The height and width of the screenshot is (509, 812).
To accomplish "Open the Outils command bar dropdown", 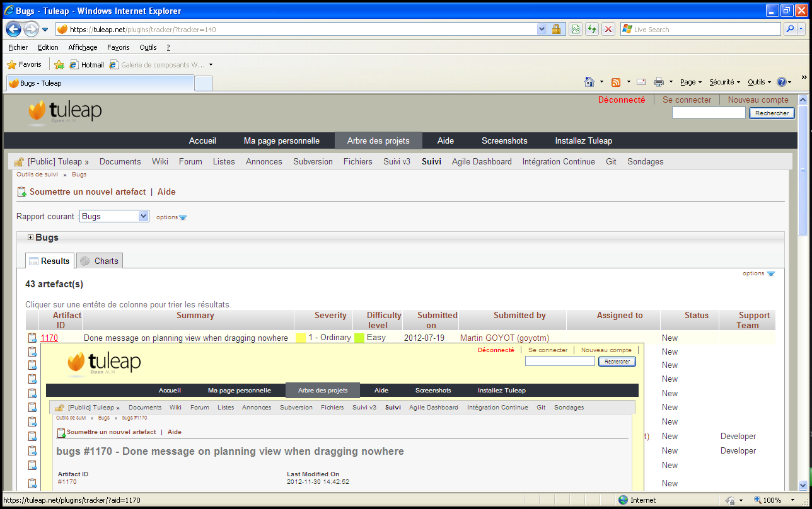I will pos(760,82).
